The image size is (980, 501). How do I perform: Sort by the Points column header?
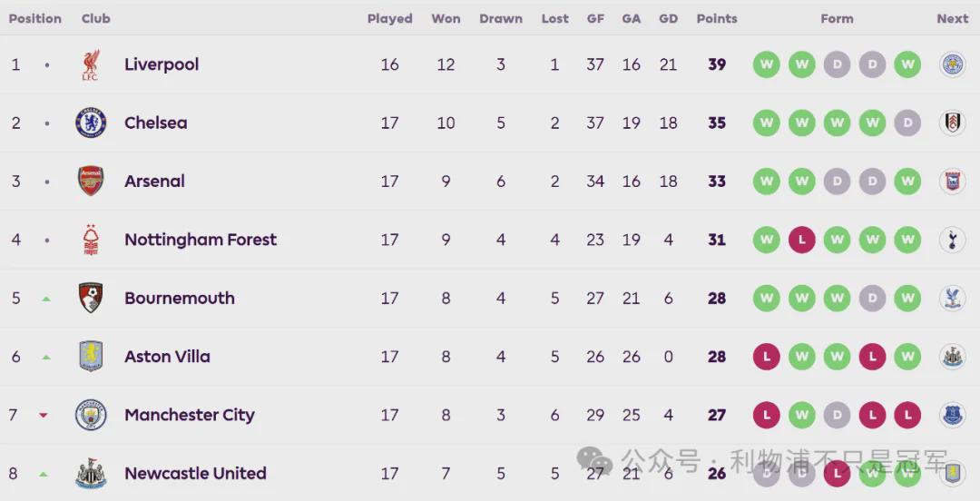pyautogui.click(x=717, y=19)
